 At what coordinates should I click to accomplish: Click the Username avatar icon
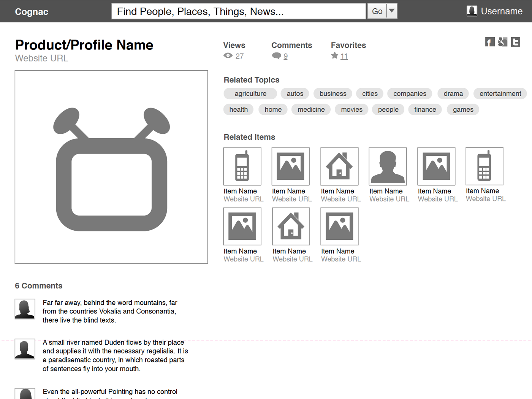click(x=472, y=11)
